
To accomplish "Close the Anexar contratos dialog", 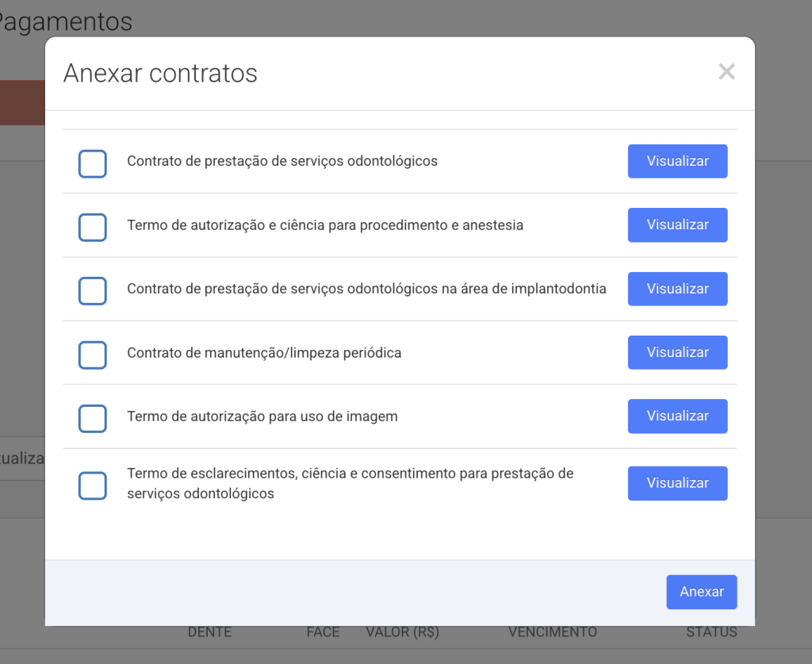I will pyautogui.click(x=726, y=71).
